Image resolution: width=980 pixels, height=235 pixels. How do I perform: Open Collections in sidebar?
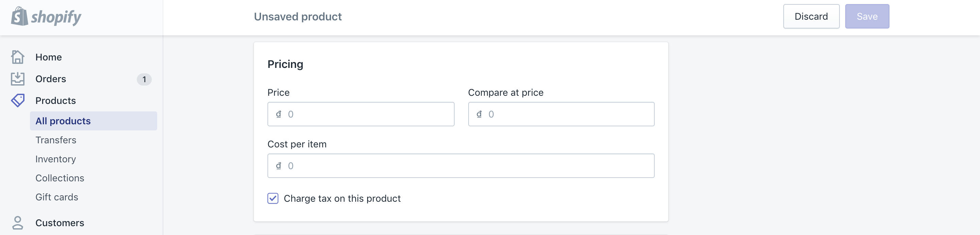click(x=60, y=178)
